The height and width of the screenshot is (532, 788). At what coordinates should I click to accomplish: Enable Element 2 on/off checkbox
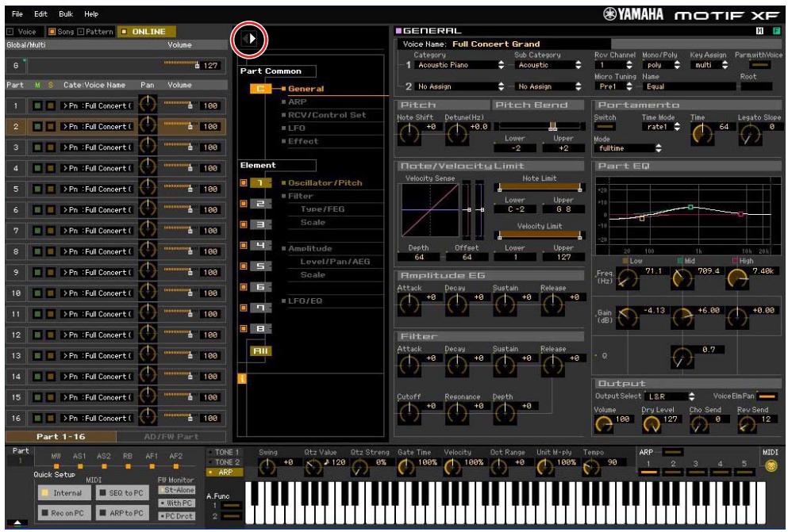[x=244, y=204]
